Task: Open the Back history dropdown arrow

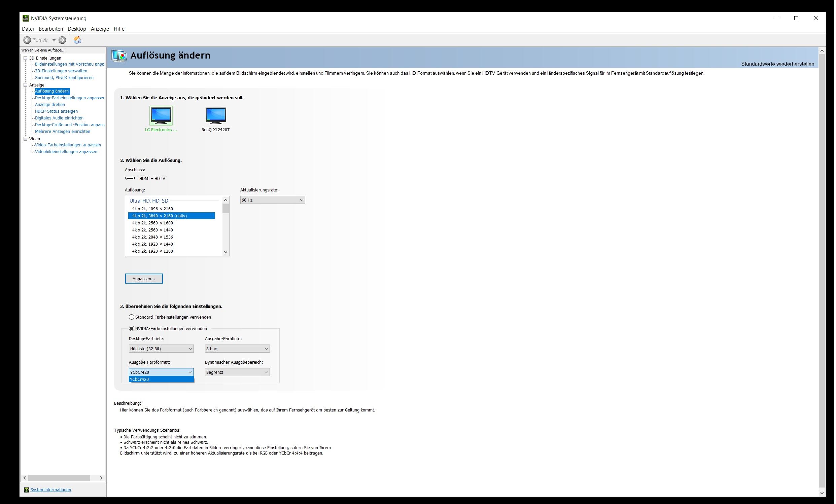Action: point(54,40)
